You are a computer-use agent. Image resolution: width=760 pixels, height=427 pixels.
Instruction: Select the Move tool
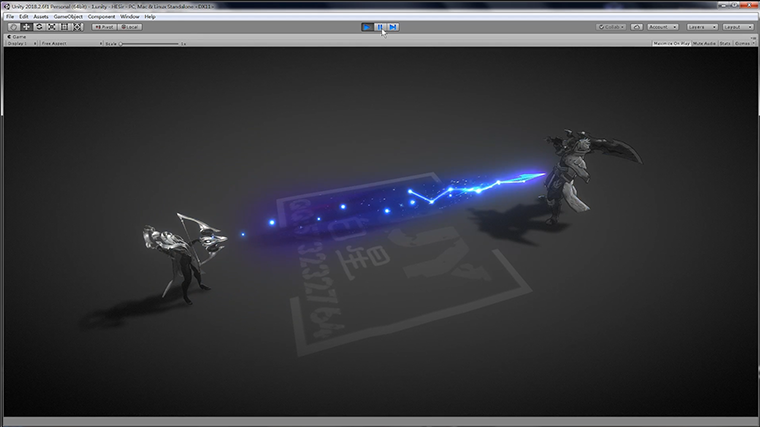point(26,27)
